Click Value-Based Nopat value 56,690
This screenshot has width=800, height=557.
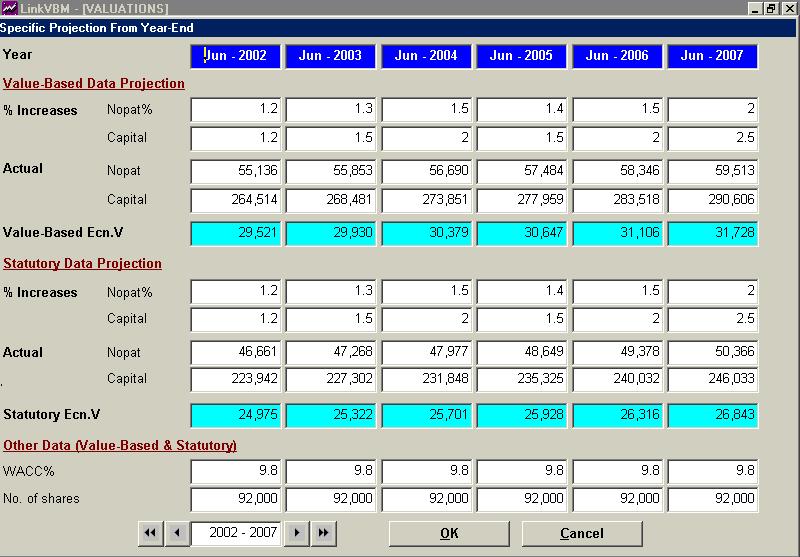(x=426, y=171)
